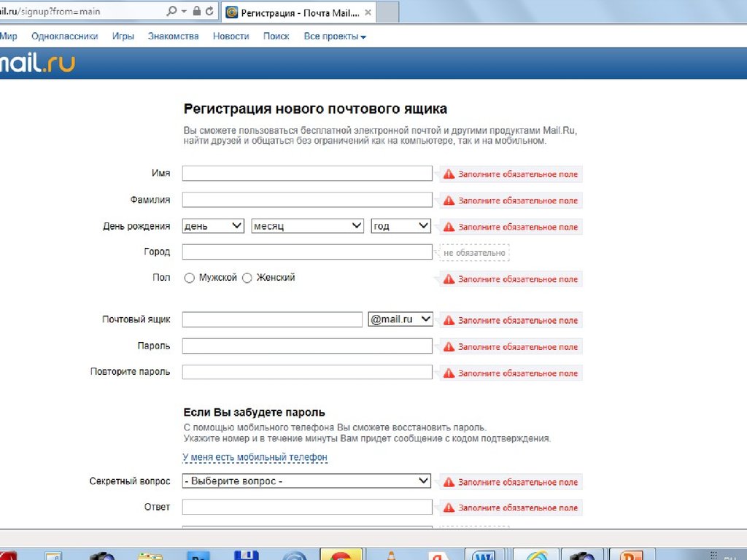Select the Женский radio button
The height and width of the screenshot is (560, 747).
point(247,278)
